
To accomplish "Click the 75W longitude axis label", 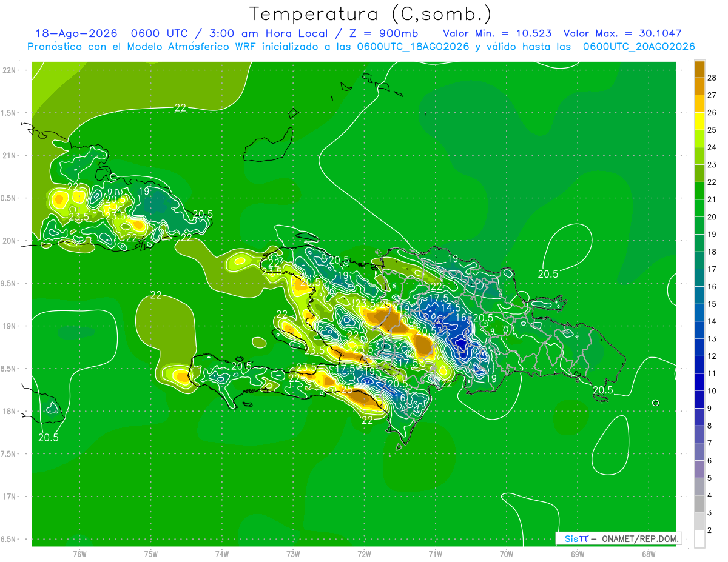I will [150, 554].
